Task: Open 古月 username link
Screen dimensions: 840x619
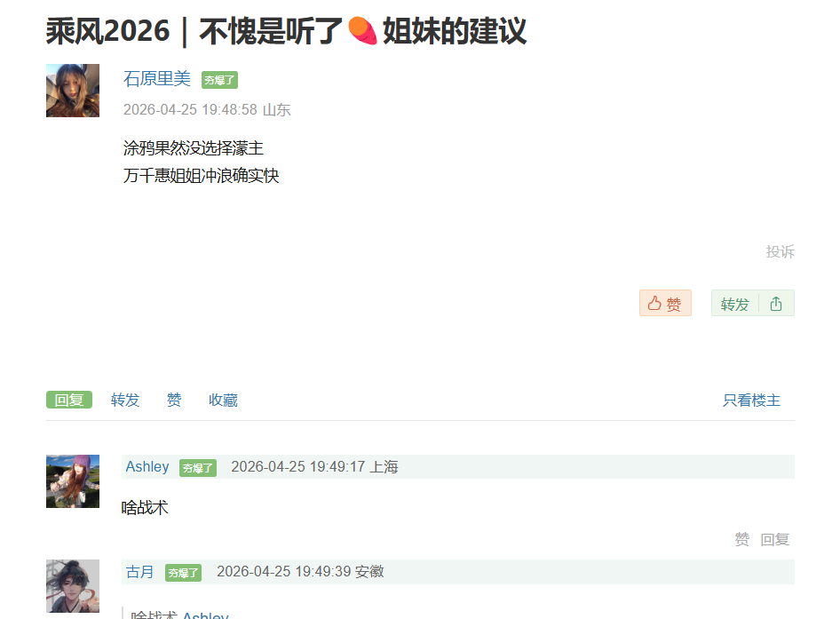Action: click(139, 572)
